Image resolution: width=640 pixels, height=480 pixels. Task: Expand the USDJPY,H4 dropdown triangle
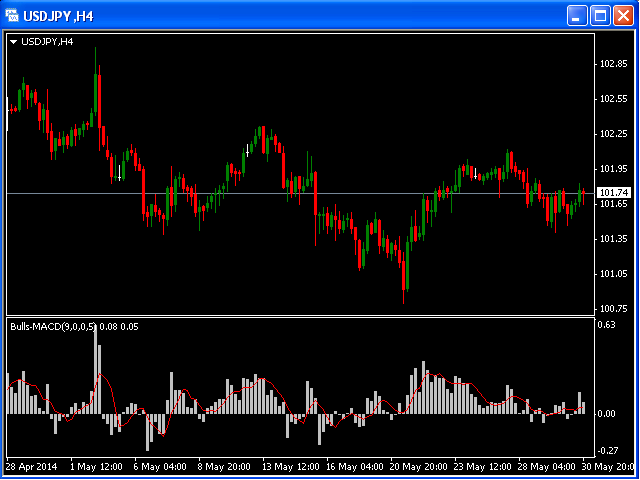coord(14,42)
